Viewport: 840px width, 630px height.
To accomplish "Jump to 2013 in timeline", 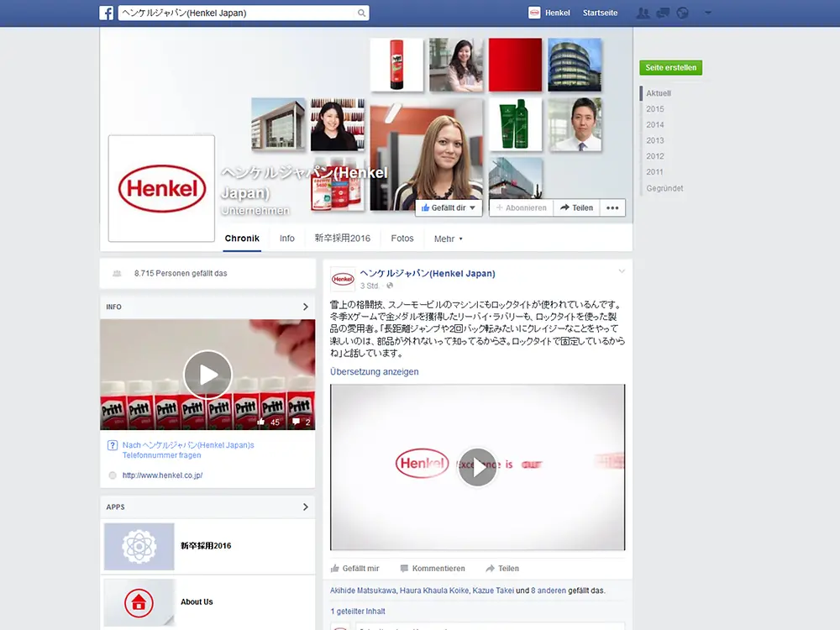I will click(x=654, y=140).
